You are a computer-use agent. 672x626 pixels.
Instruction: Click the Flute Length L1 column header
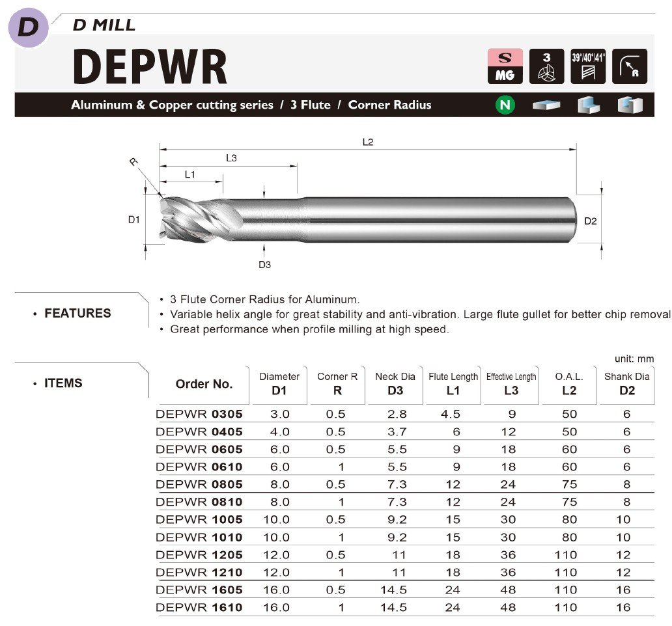pyautogui.click(x=453, y=384)
